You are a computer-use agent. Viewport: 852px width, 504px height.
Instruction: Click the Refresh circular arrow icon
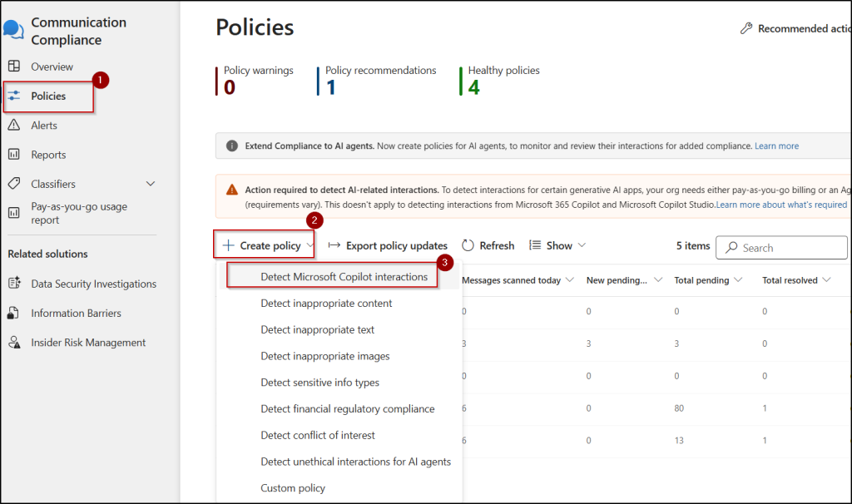(x=468, y=245)
